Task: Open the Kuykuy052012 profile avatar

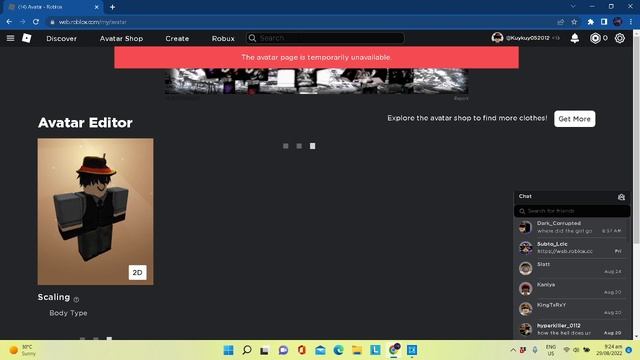Action: 497,38
